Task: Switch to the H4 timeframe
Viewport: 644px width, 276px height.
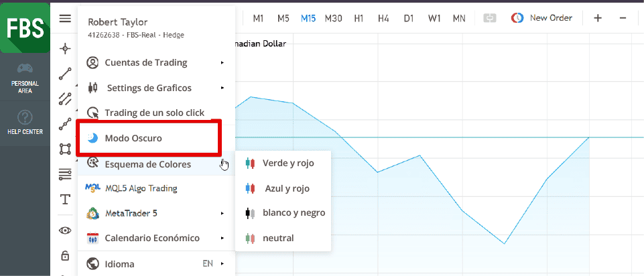Action: (383, 18)
